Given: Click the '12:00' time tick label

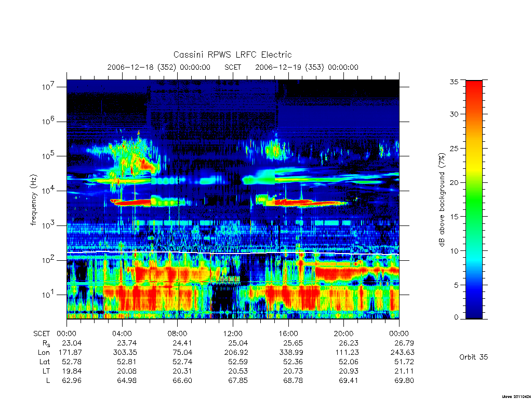Looking at the screenshot, I should tap(233, 334).
